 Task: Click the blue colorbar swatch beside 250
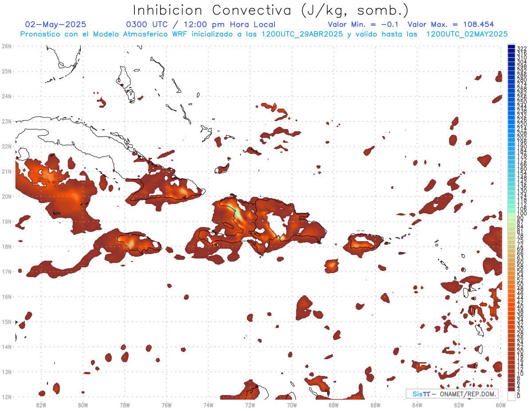[x=511, y=104]
